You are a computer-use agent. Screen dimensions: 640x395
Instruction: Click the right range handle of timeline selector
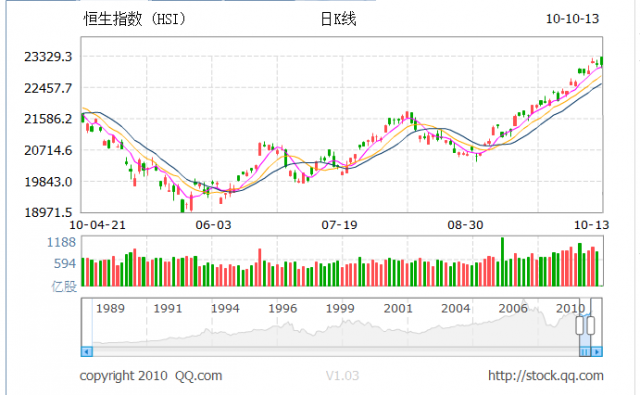[591, 325]
